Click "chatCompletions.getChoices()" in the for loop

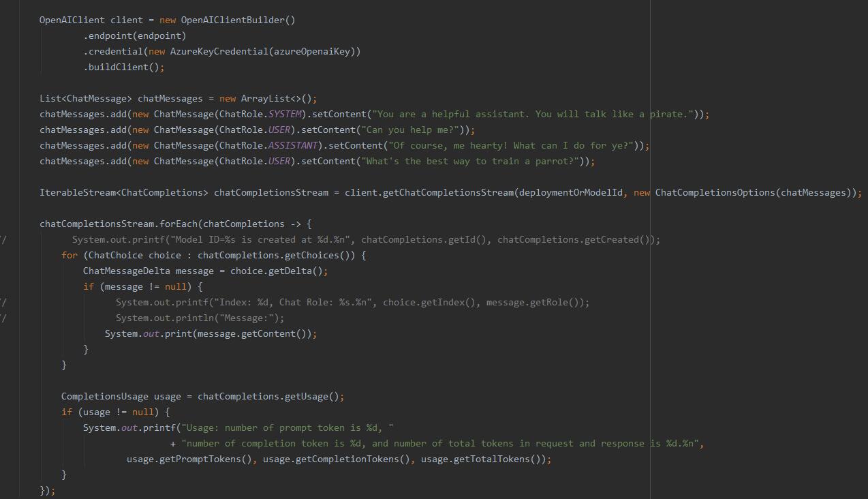(x=276, y=255)
